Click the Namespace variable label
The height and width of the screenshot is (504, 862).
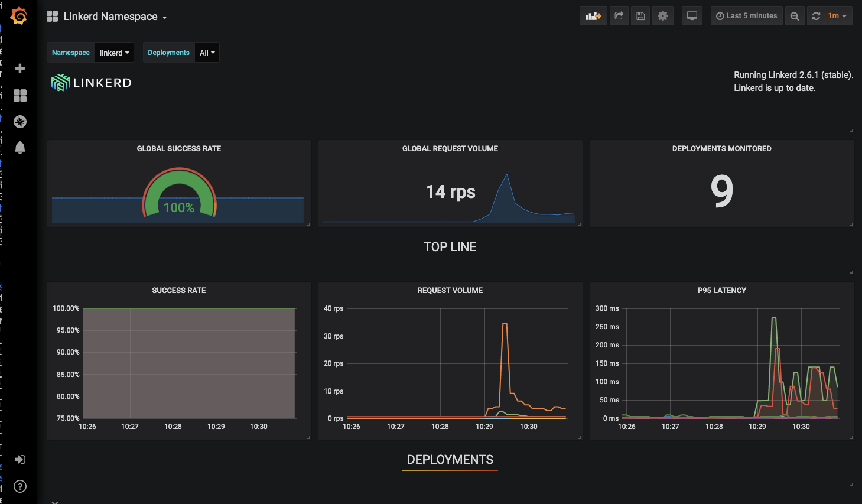coord(71,53)
